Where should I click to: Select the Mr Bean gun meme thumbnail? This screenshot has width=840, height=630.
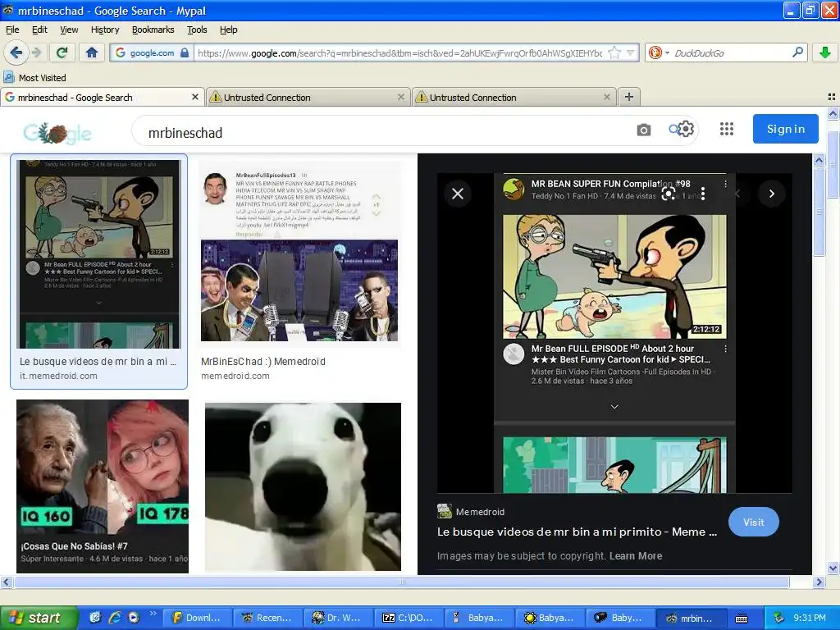98,254
